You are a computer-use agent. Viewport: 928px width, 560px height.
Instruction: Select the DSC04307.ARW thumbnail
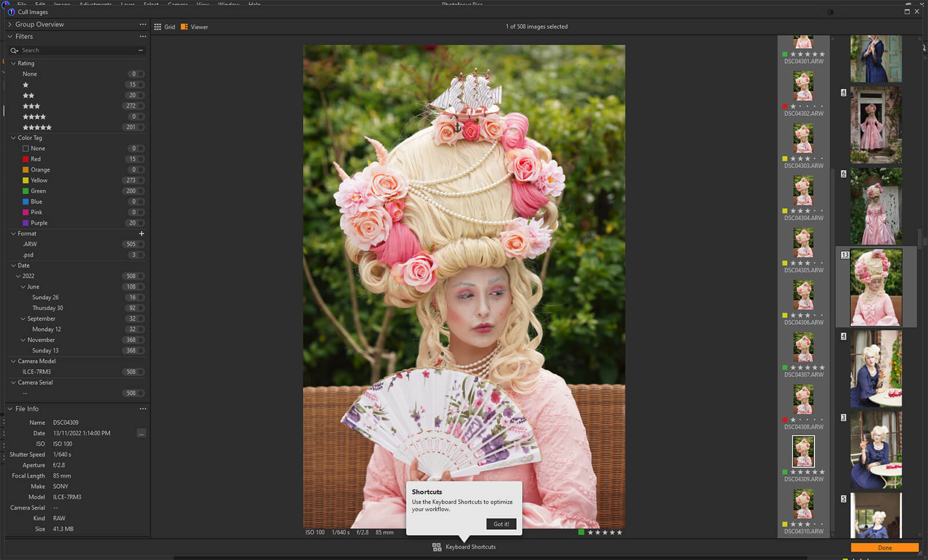pos(803,347)
